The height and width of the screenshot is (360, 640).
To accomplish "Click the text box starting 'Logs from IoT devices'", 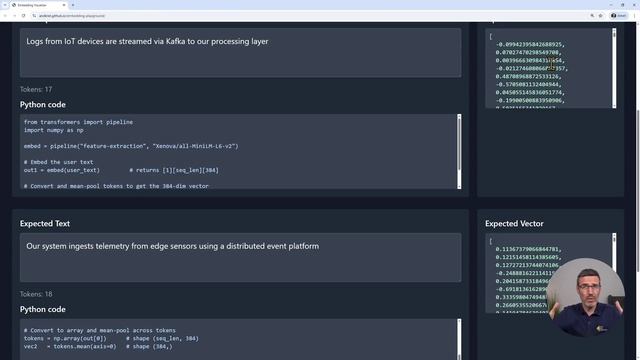I will (x=240, y=53).
